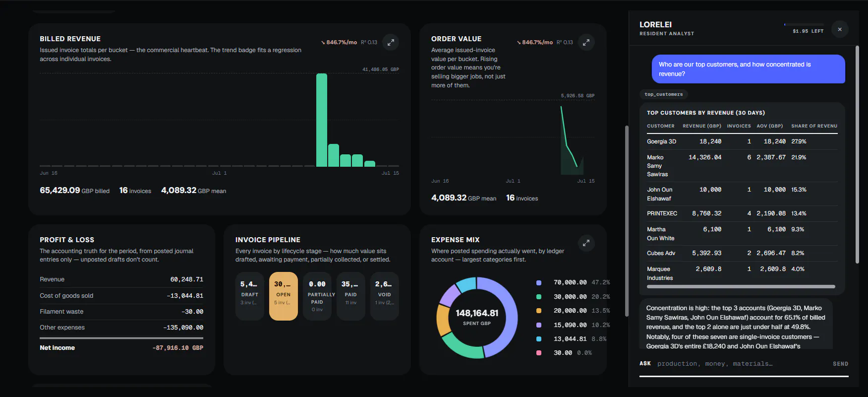The width and height of the screenshot is (868, 397).
Task: Click the 65,429.09 GBP billed figure
Action: [x=75, y=191]
